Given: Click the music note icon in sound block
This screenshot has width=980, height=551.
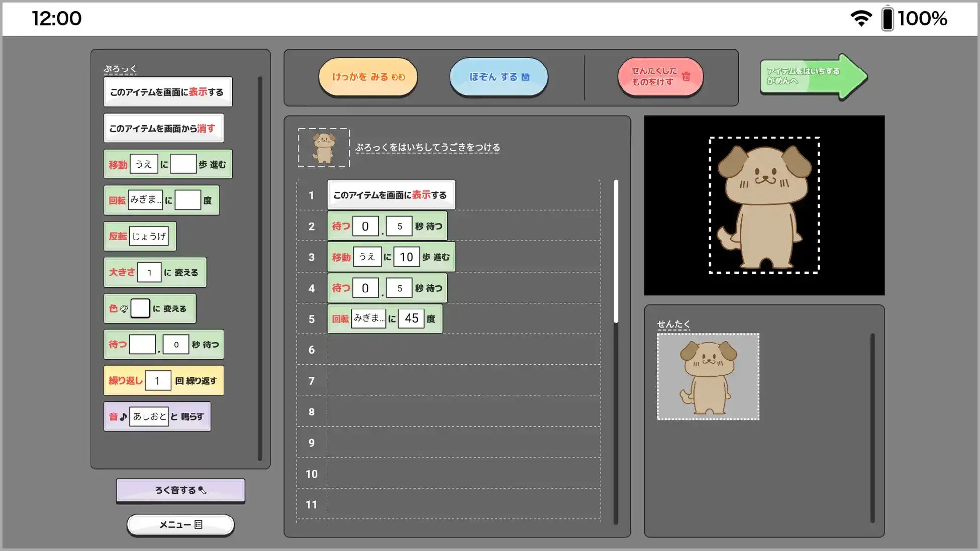Looking at the screenshot, I should tap(123, 416).
